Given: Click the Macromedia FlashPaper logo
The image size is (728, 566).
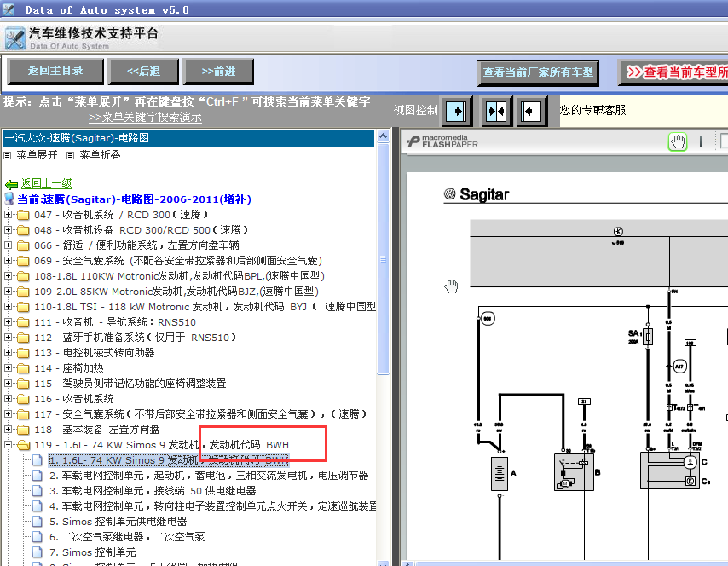Looking at the screenshot, I should [x=442, y=141].
